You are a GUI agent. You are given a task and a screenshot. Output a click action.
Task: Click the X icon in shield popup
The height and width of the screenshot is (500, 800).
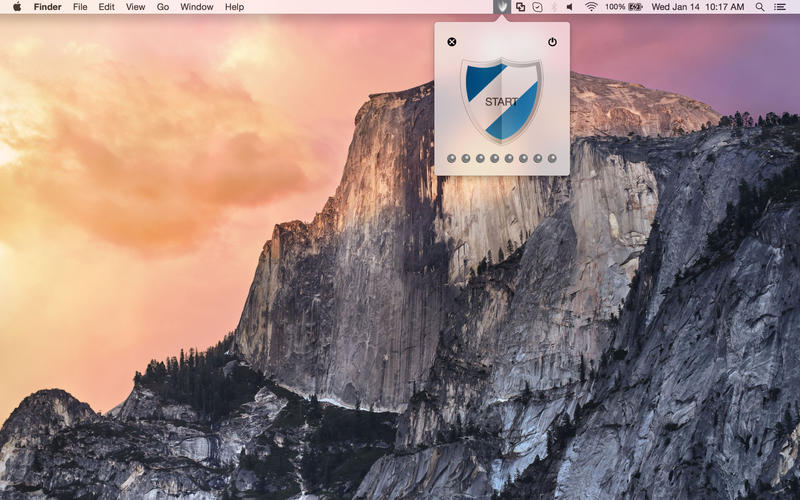452,42
